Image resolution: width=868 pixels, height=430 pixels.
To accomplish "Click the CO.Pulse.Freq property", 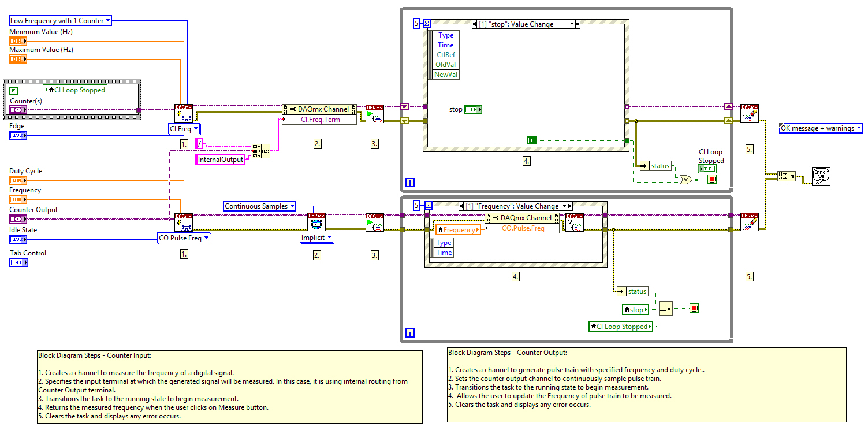I will point(523,228).
